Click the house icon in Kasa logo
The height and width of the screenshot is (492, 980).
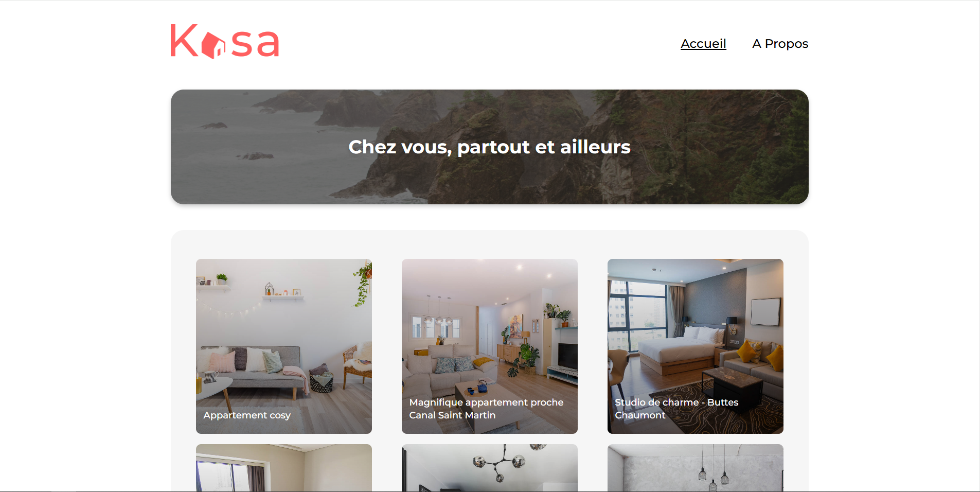click(213, 45)
